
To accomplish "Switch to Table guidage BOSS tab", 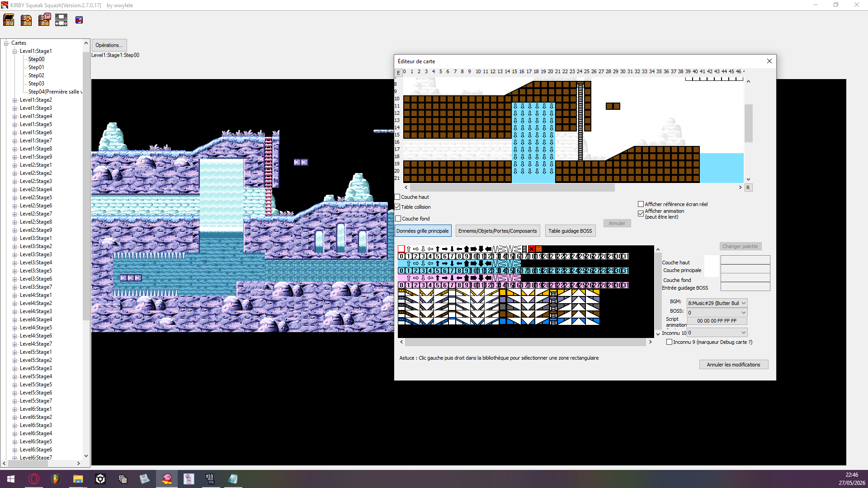I will pyautogui.click(x=570, y=231).
